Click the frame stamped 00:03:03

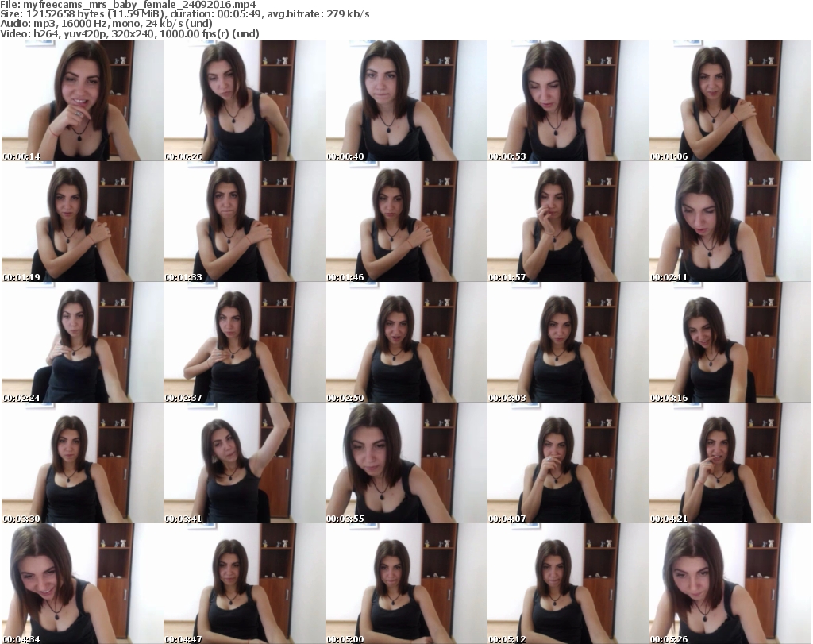pyautogui.click(x=568, y=343)
